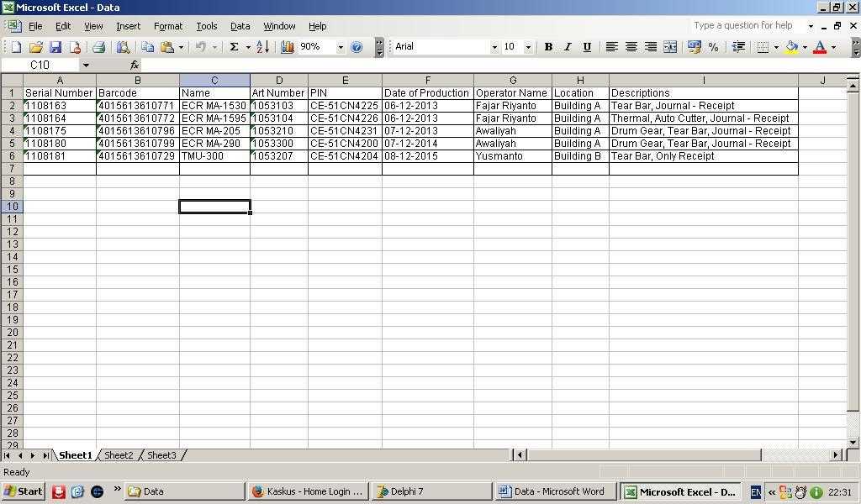Open the Data menu
The image size is (861, 504).
click(x=240, y=26)
